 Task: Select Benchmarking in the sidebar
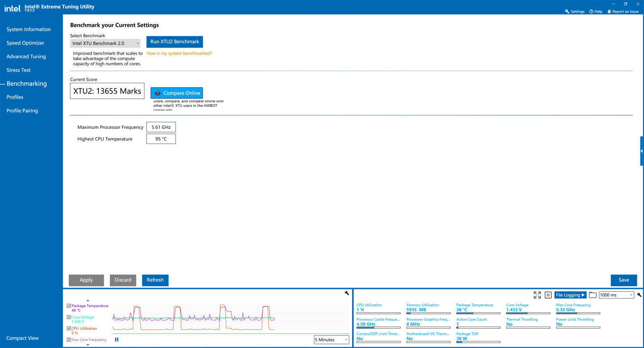[26, 84]
